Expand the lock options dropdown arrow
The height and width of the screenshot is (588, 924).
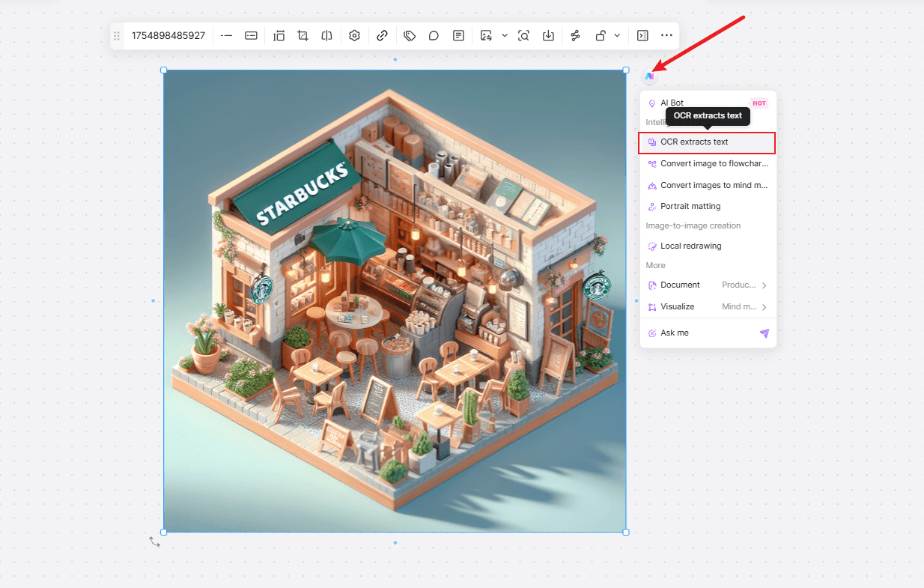coord(617,35)
